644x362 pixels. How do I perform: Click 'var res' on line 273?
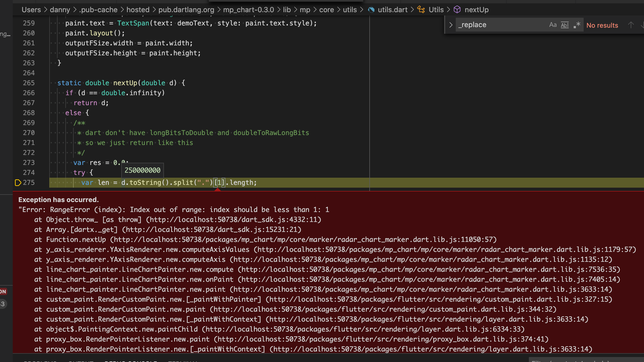(87, 163)
